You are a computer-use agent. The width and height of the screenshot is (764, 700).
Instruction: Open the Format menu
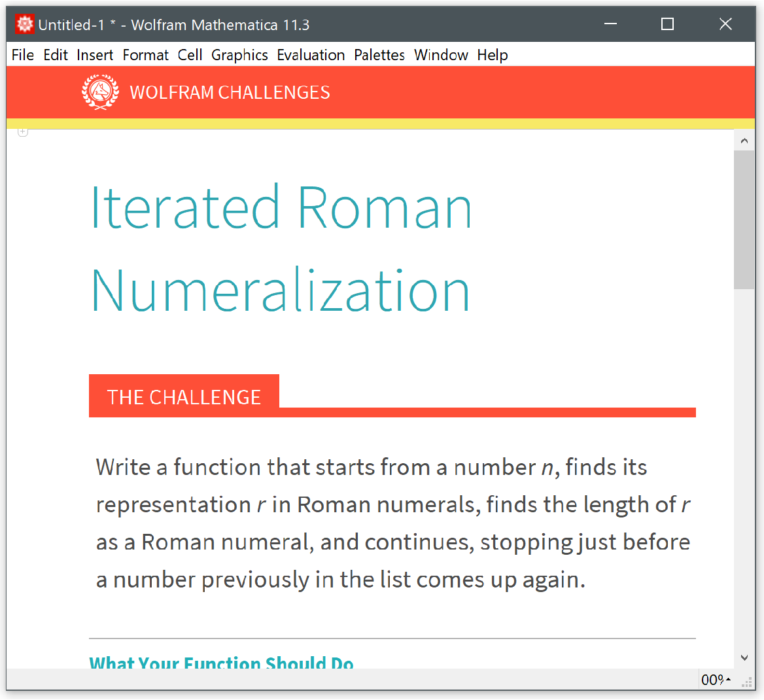click(145, 55)
